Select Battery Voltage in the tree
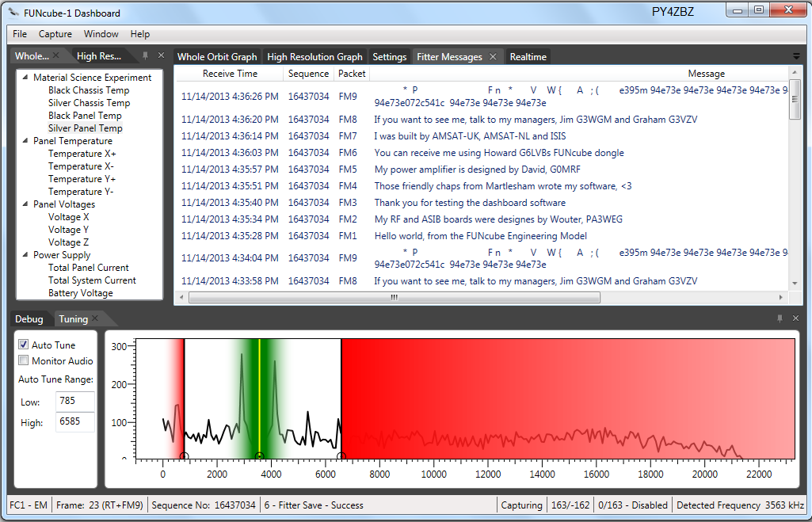 click(80, 293)
